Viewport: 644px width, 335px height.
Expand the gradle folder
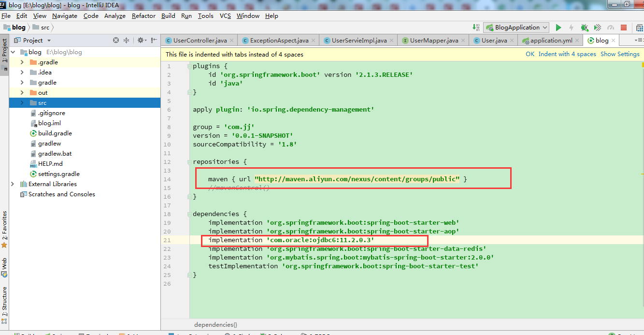pos(22,82)
